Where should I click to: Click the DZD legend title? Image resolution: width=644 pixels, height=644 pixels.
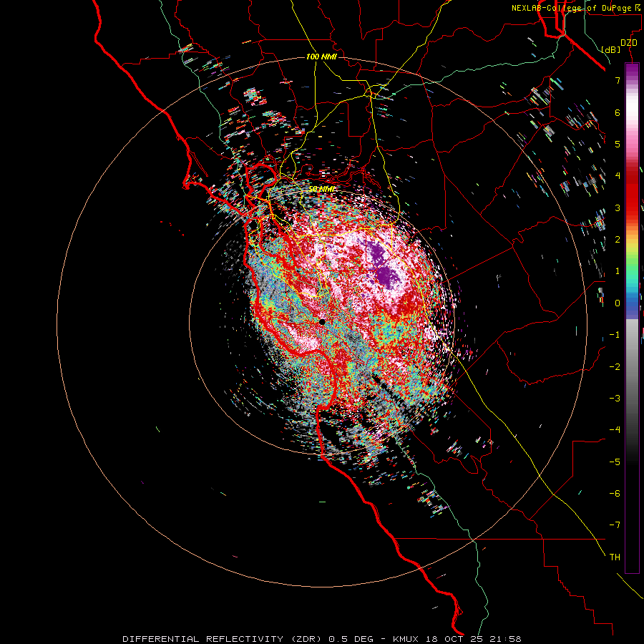point(629,43)
